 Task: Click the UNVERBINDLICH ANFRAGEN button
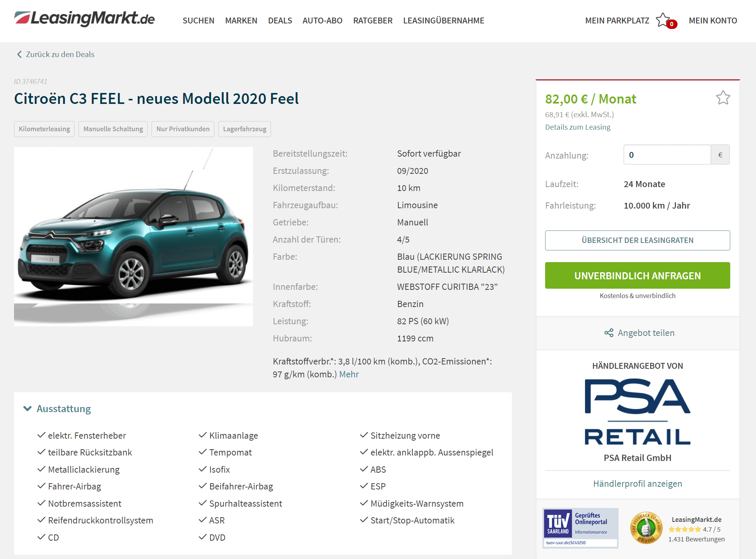pos(637,275)
